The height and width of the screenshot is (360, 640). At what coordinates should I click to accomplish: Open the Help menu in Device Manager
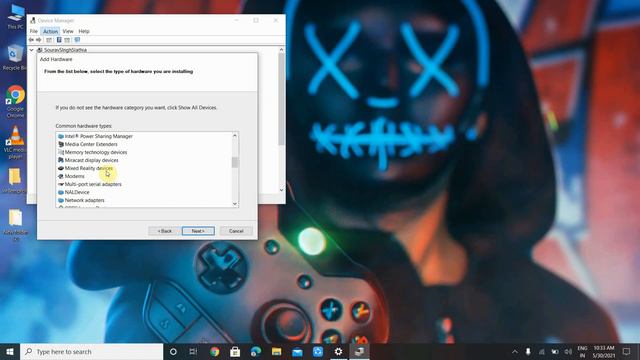pos(84,31)
